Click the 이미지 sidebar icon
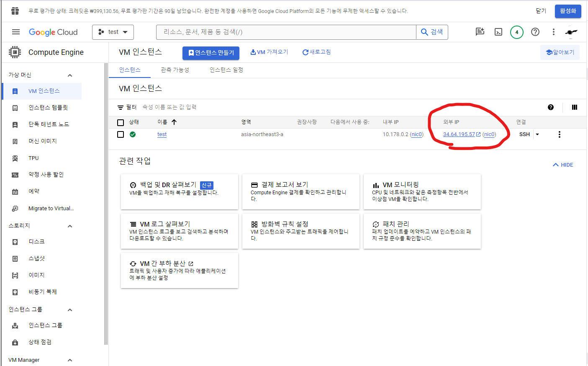588x366 pixels. click(x=15, y=276)
